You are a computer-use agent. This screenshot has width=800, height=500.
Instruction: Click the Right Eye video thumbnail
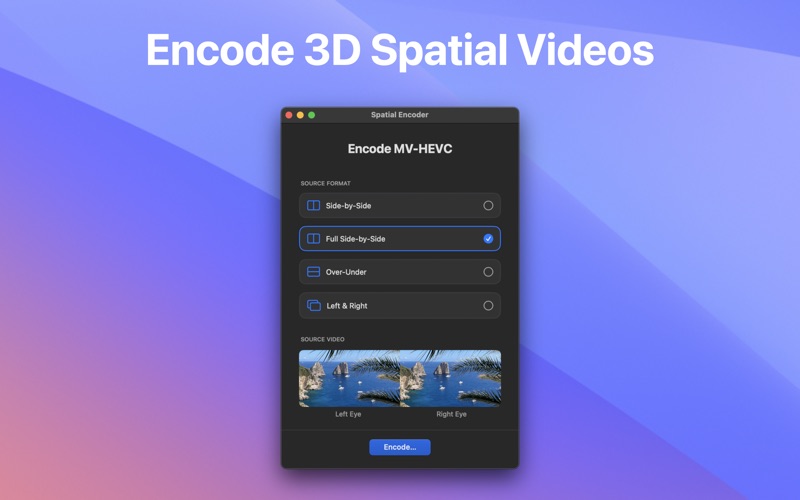tap(451, 378)
